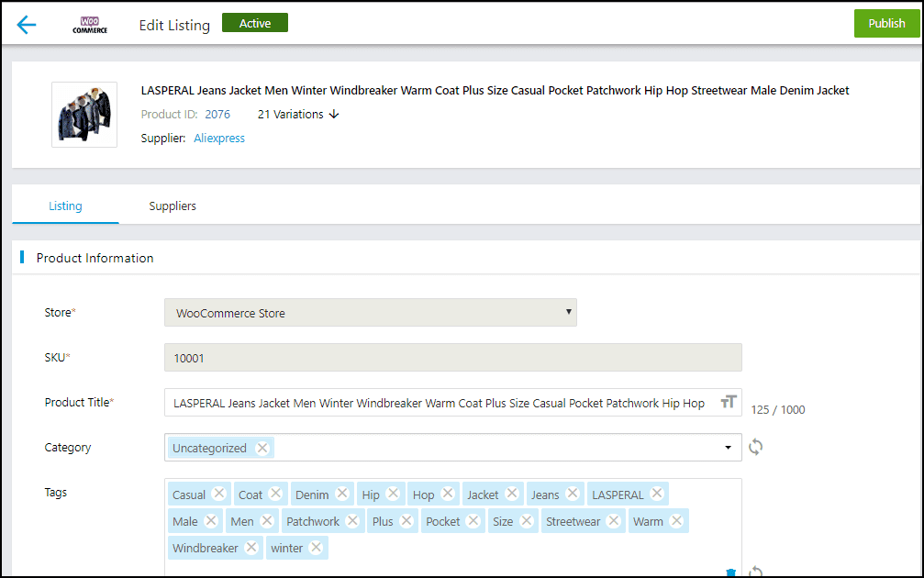Image resolution: width=924 pixels, height=578 pixels.
Task: Expand the 21 Variations arrow
Action: point(334,114)
